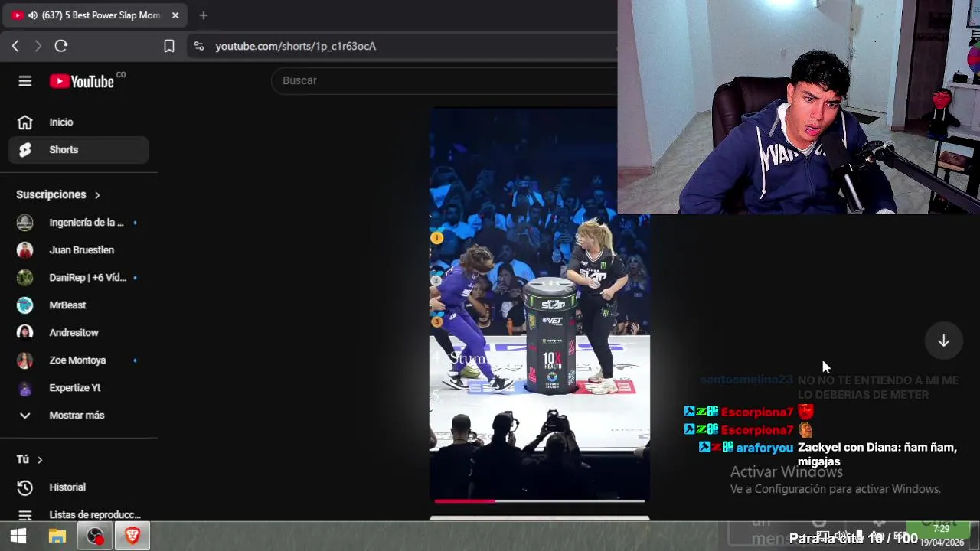Open the OBS taskbar icon
Image resolution: width=980 pixels, height=551 pixels.
pos(95,536)
